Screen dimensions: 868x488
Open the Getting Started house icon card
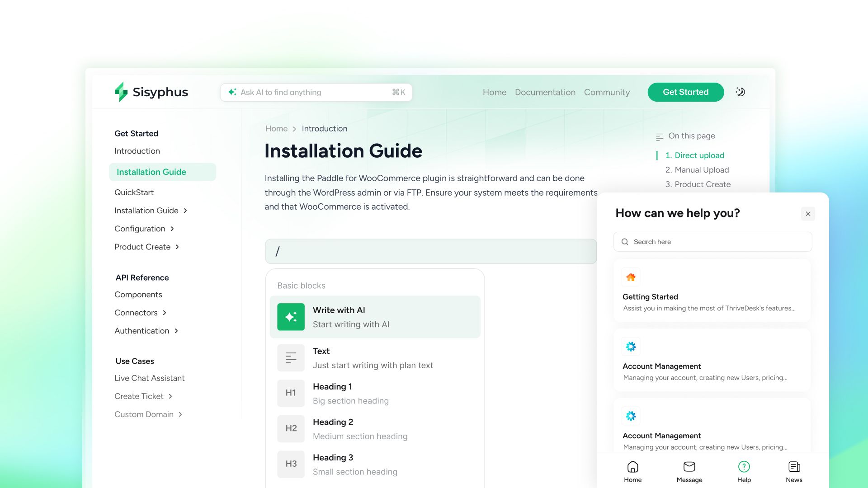(631, 277)
